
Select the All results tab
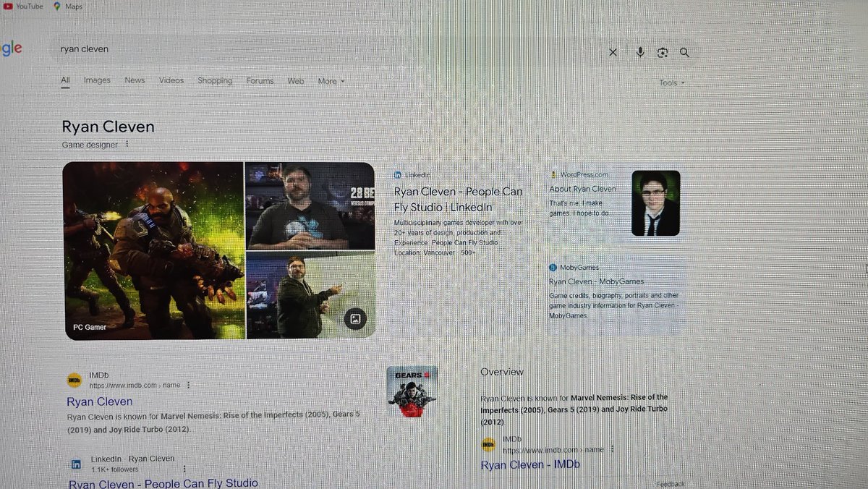(x=65, y=80)
